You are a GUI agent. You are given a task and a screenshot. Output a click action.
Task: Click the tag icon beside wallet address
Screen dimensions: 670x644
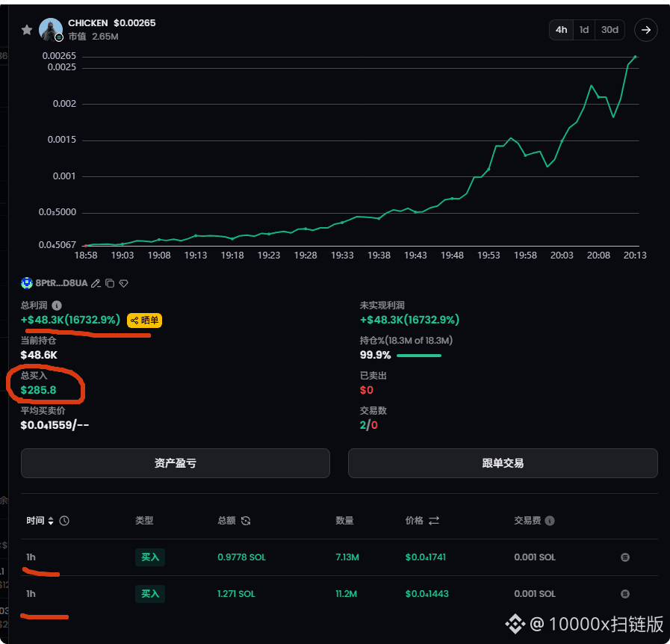[123, 283]
